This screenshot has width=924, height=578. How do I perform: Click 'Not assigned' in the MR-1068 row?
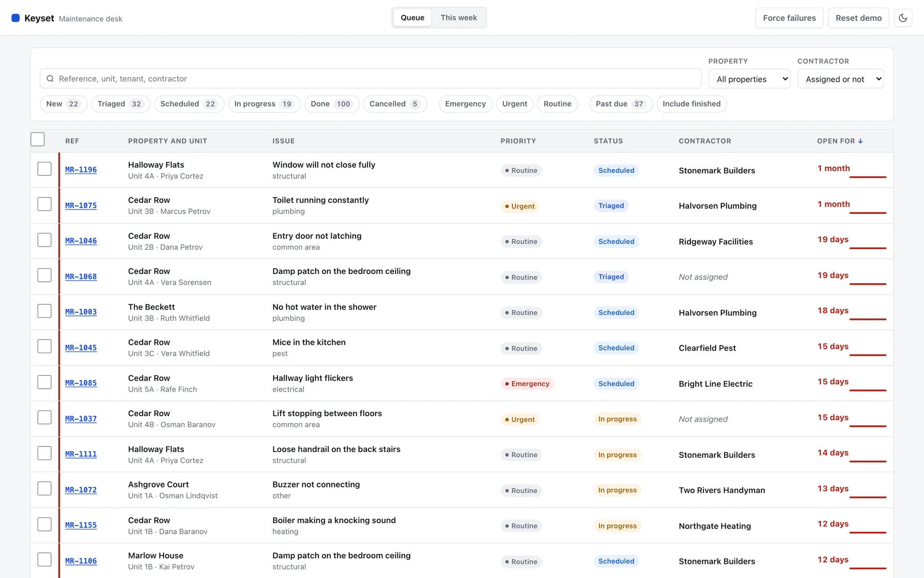703,277
